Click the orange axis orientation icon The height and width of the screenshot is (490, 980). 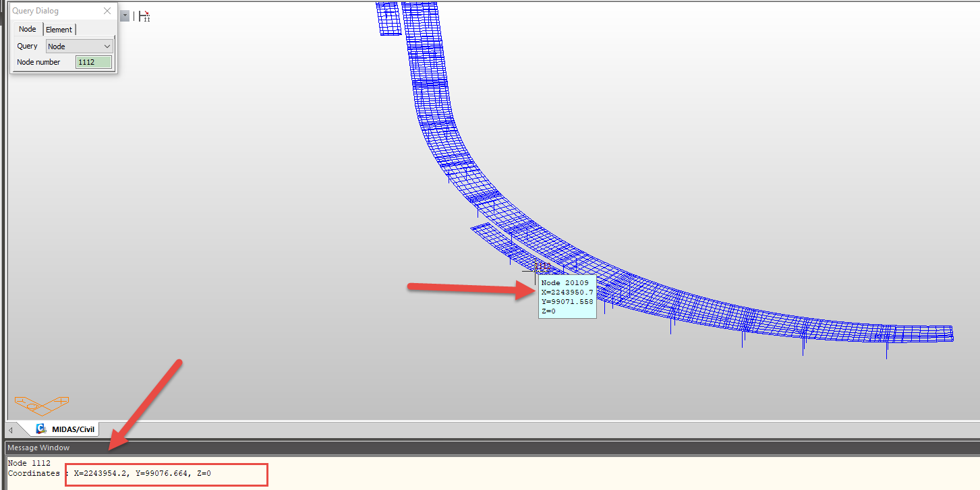(x=42, y=404)
